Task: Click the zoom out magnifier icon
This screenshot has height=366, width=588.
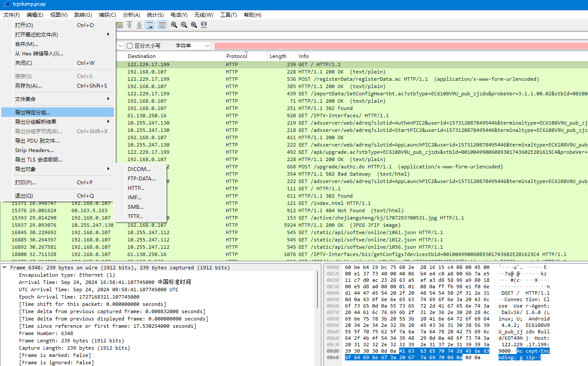Action: 184,25
